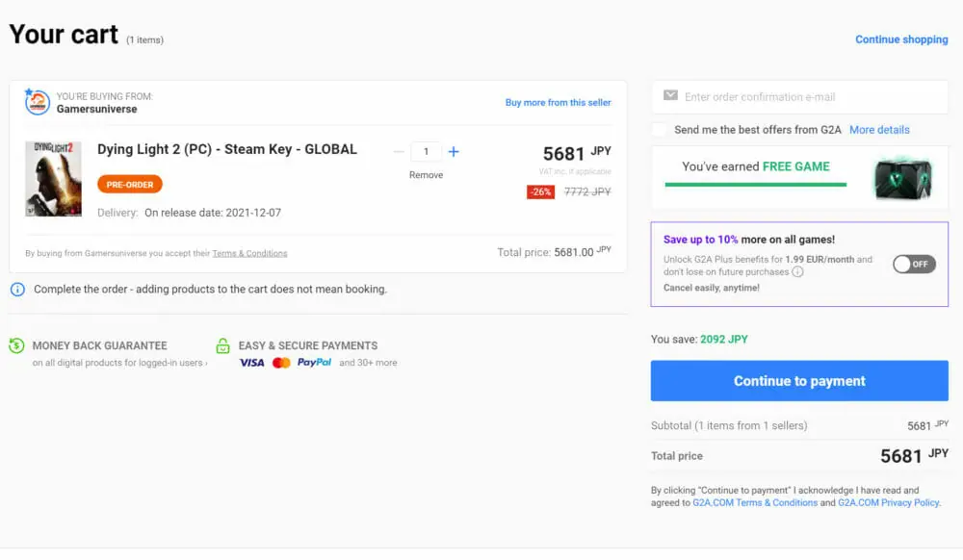Image resolution: width=963 pixels, height=560 pixels.
Task: Click the Gamersuniverse seller avatar icon
Action: coord(38,103)
